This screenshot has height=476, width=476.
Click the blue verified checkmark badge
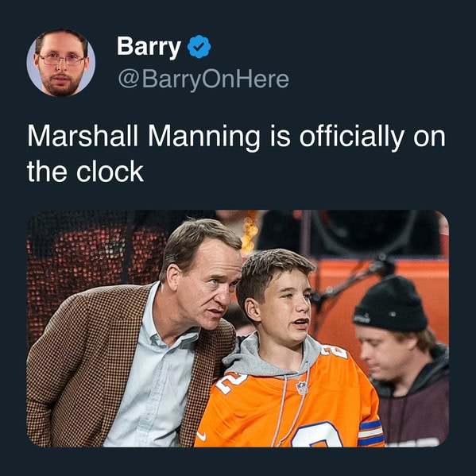199,46
